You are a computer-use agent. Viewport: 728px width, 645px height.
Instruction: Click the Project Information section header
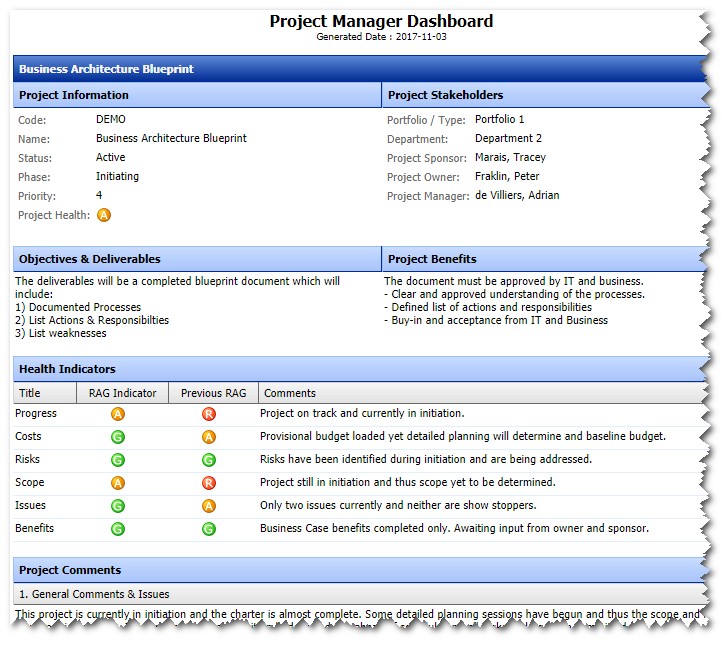coord(197,95)
